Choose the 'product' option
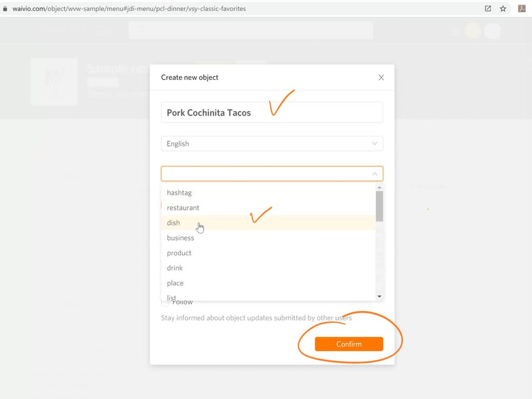 179,253
